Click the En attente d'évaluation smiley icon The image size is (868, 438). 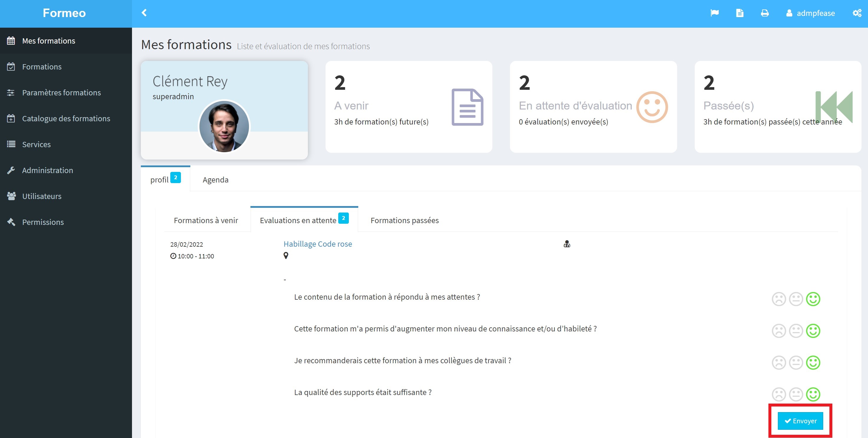click(x=652, y=107)
